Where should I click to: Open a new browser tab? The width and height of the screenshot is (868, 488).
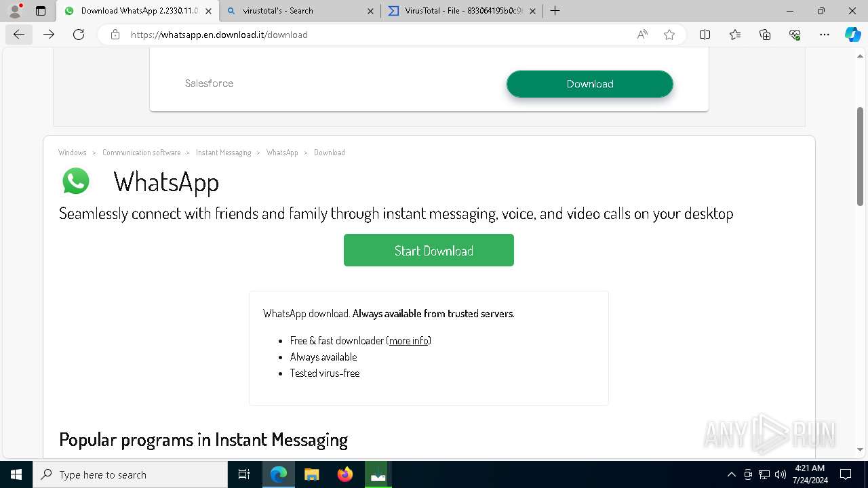point(555,11)
